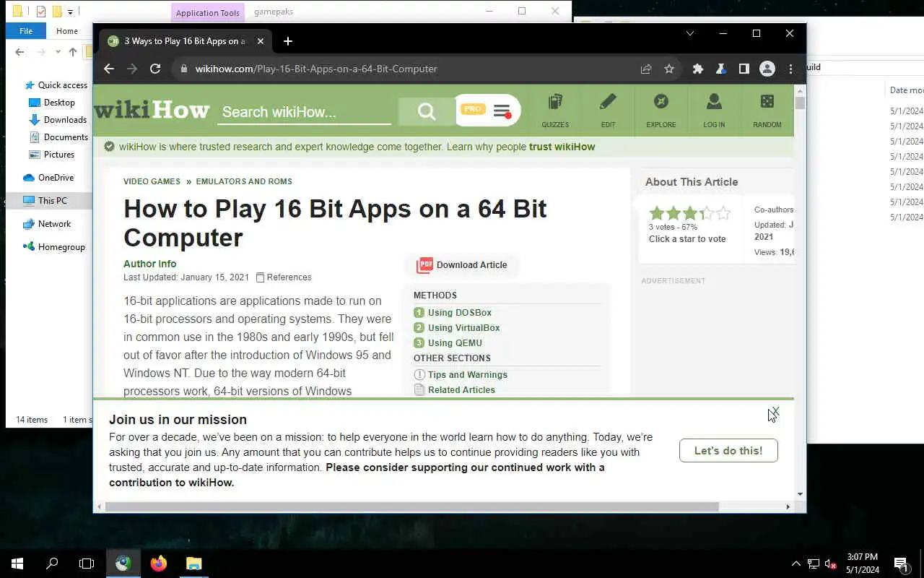Show hidden system tray icons
Image resolution: width=924 pixels, height=578 pixels.
tap(796, 564)
